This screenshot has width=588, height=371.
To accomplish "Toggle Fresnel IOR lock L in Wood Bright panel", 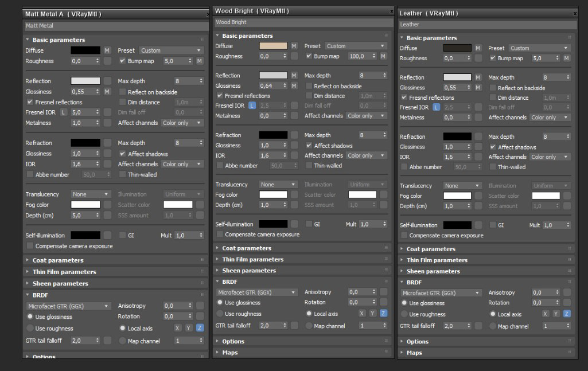I will click(x=252, y=106).
